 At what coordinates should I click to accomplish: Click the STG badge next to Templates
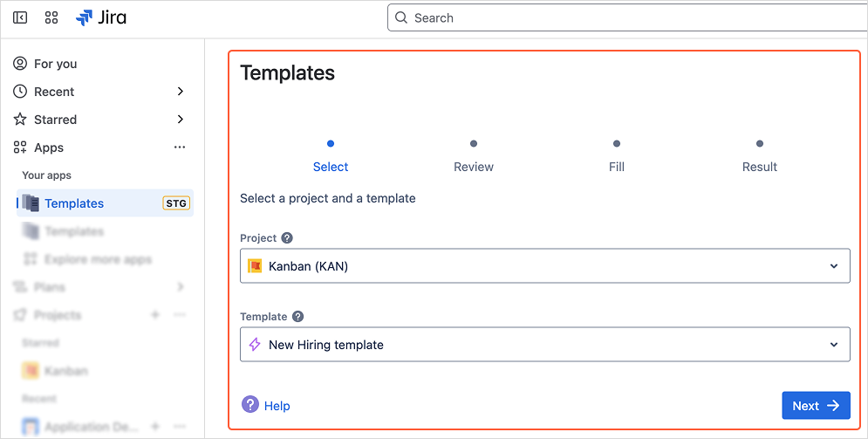[x=176, y=203]
